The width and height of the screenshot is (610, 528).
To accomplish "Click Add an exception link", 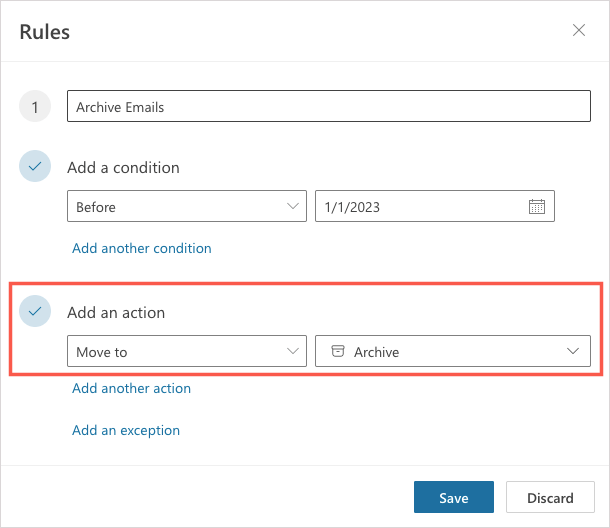I will click(x=126, y=430).
